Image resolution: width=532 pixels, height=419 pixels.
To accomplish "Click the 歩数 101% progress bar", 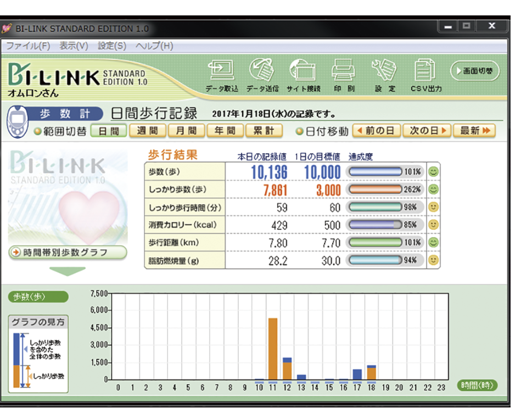I will [375, 172].
